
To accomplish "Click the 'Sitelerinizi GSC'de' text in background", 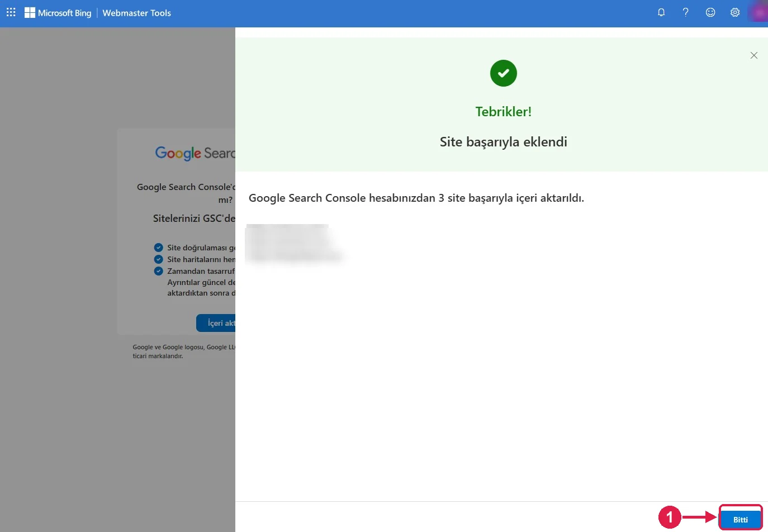I will pos(194,218).
